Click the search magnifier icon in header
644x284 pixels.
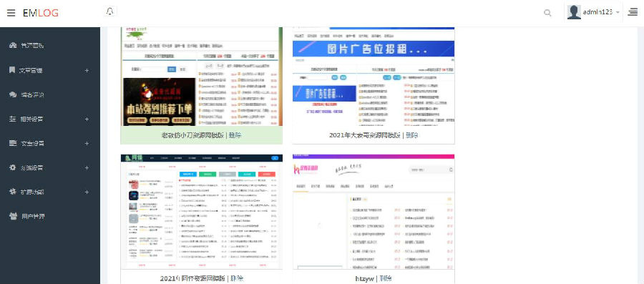coord(547,13)
